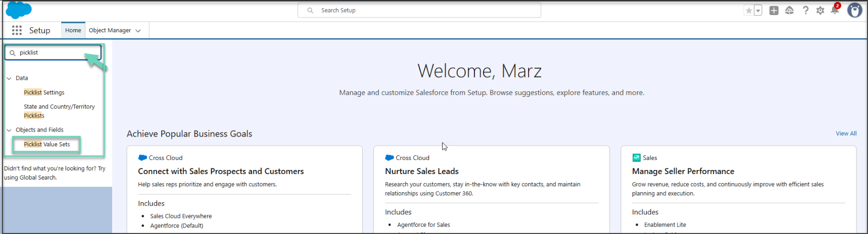The width and height of the screenshot is (868, 234).
Task: Open the Object Manager tab
Action: tap(110, 30)
